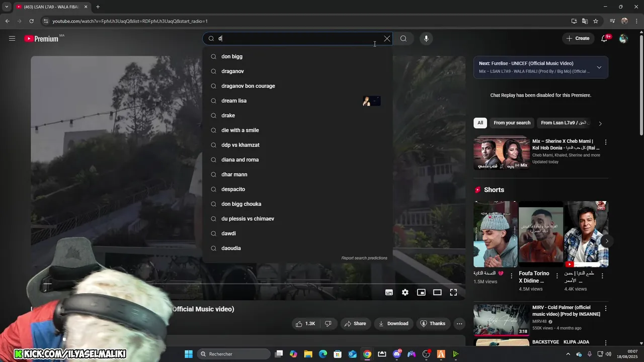Clear the search box text
The image size is (644, 362).
[387, 38]
